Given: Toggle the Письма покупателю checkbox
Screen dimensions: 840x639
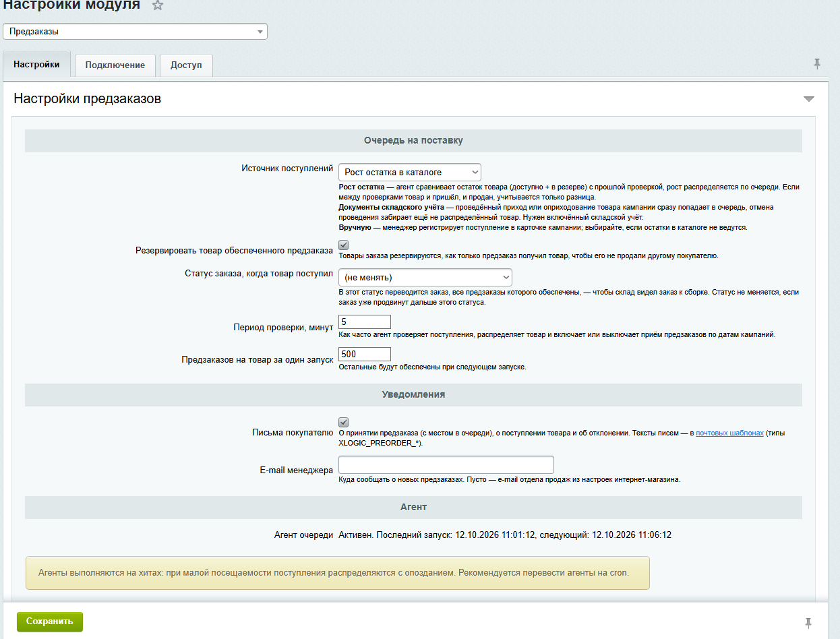Looking at the screenshot, I should point(344,423).
